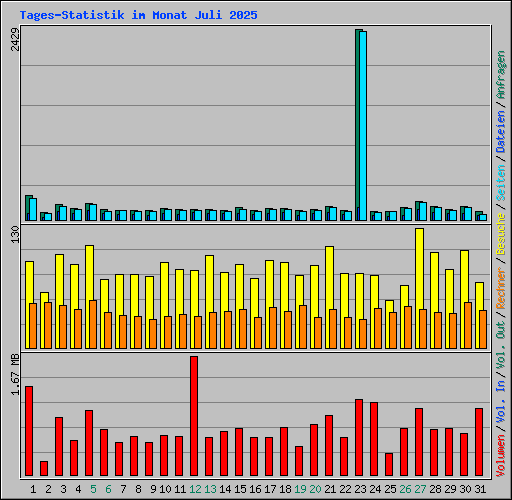
Task: Click day label "15" on the x-axis
Action: (240, 489)
